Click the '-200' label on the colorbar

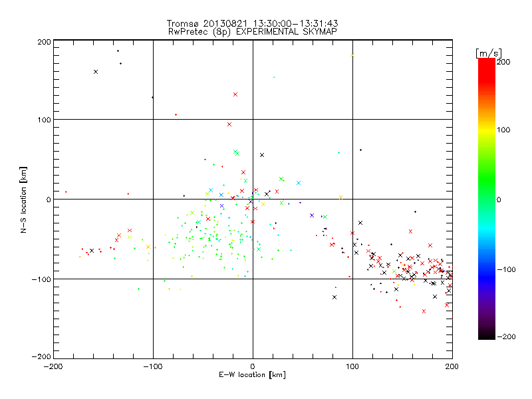click(x=506, y=336)
